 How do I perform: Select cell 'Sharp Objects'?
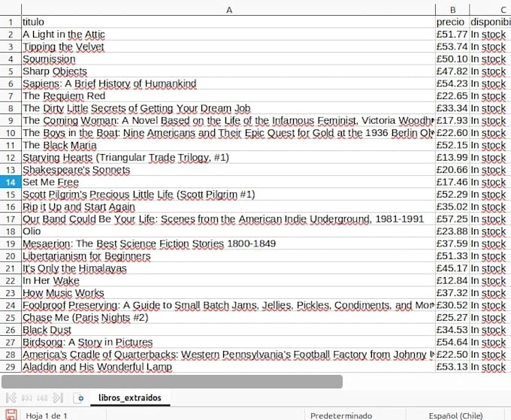[x=228, y=71]
